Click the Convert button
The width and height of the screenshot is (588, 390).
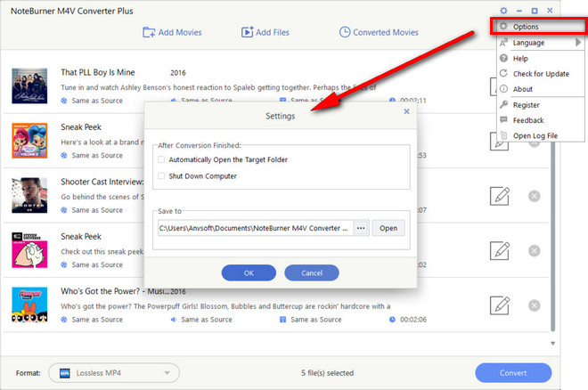point(513,373)
